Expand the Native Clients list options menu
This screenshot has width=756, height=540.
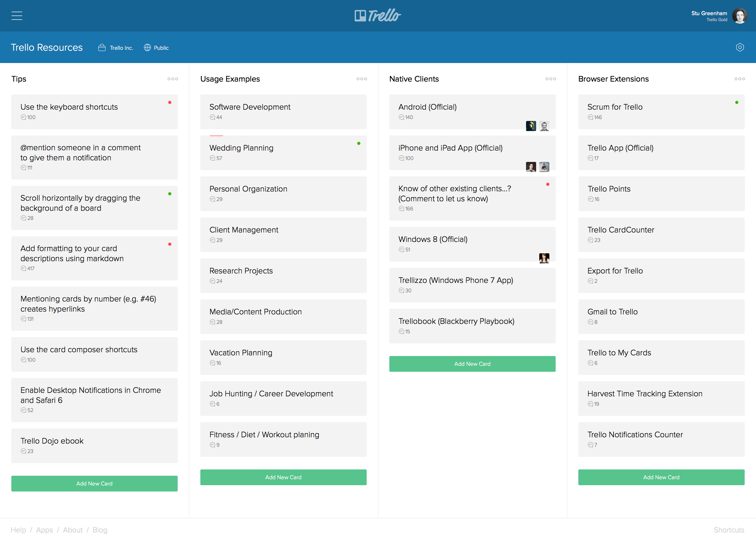551,78
